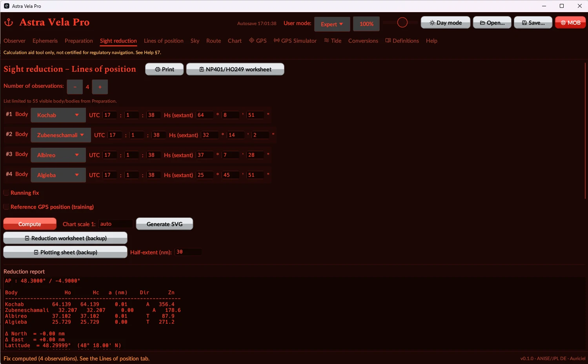Click the Algieba row in reduction report
Image resolution: width=588 pixels, height=364 pixels.
pyautogui.click(x=90, y=322)
